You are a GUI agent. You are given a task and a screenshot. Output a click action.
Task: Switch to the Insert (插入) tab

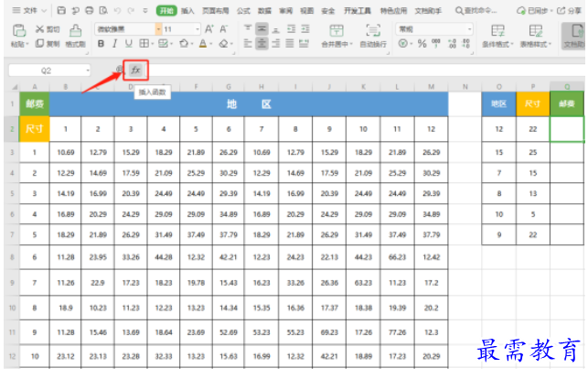pyautogui.click(x=187, y=10)
